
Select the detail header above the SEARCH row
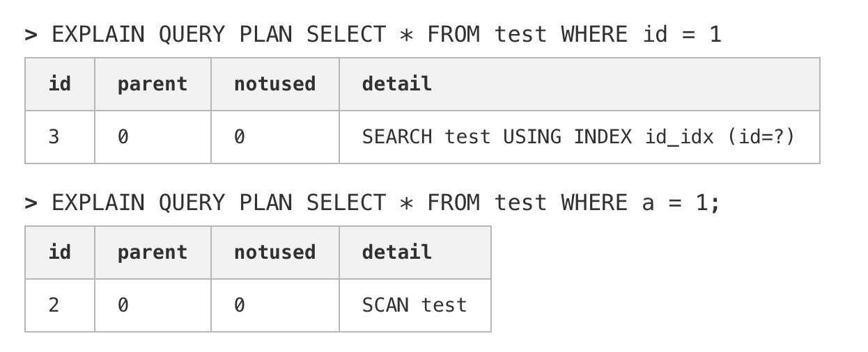(397, 84)
